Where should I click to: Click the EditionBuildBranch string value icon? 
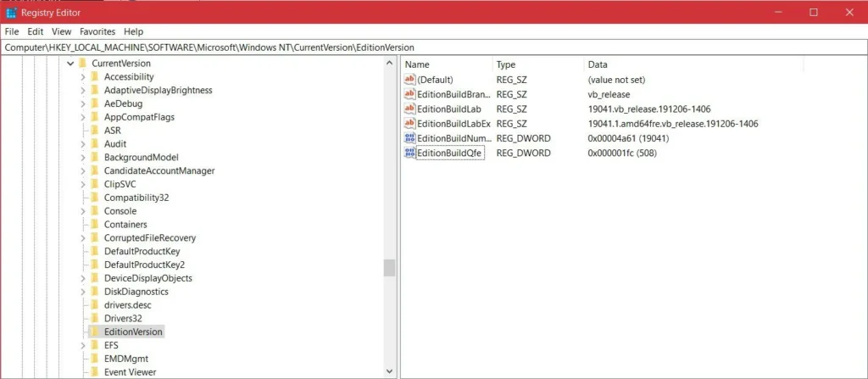point(409,94)
